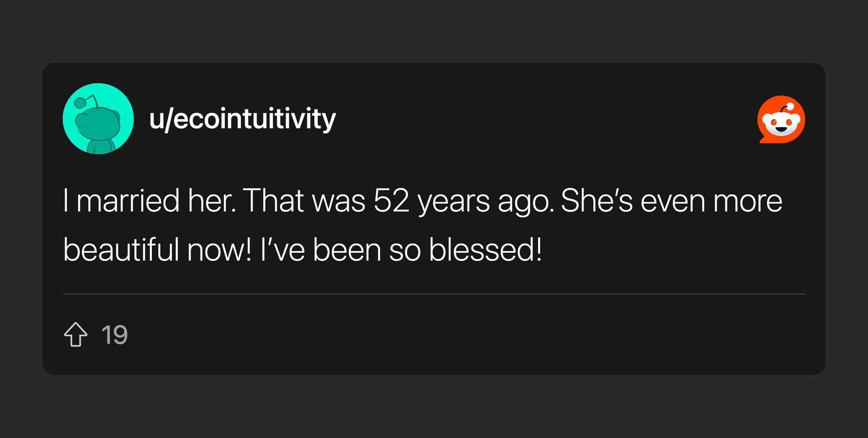Click the orange Reddit logo
The width and height of the screenshot is (868, 438).
(x=781, y=119)
